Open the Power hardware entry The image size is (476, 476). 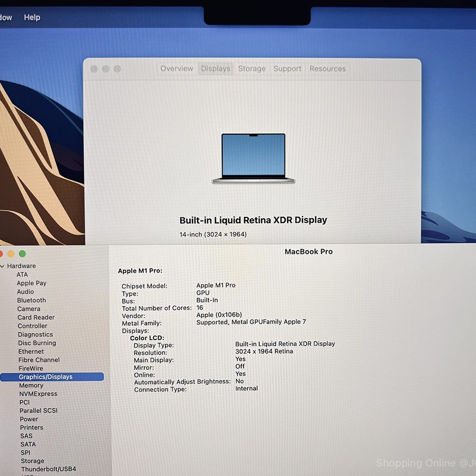pos(29,419)
